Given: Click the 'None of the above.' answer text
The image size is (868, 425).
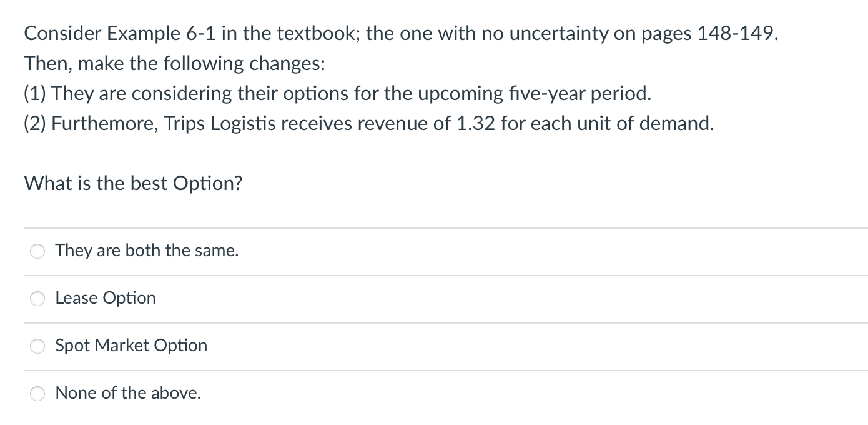Looking at the screenshot, I should click(127, 393).
